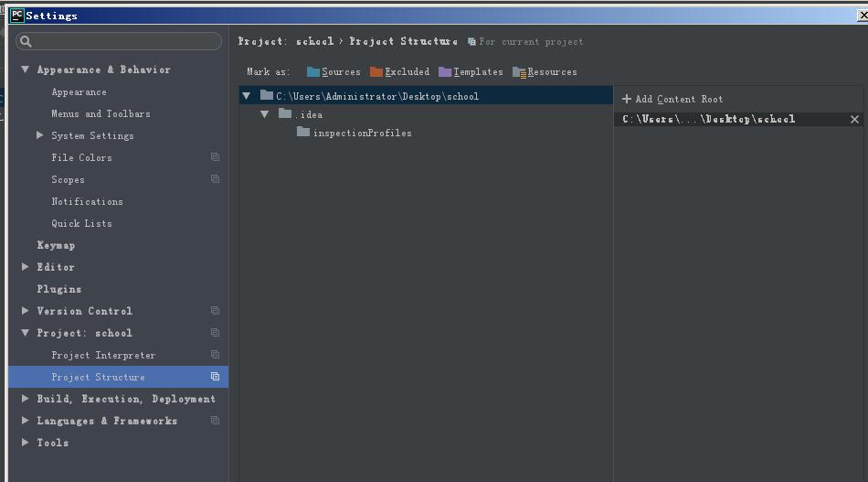Viewport: 868px width, 482px height.
Task: Click 'Project: school' breadcrumb
Action: point(286,41)
